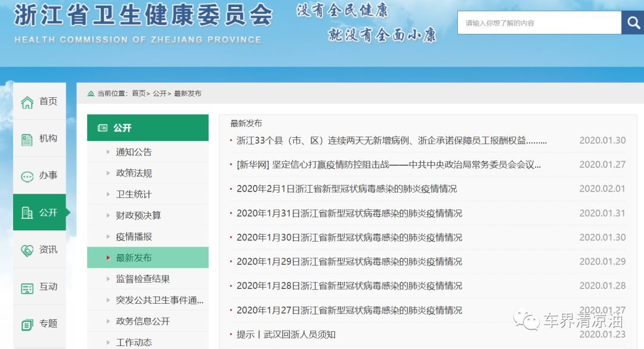Click date 2020.01.31 in the list
Viewport: 644px width, 349px height.
(602, 214)
